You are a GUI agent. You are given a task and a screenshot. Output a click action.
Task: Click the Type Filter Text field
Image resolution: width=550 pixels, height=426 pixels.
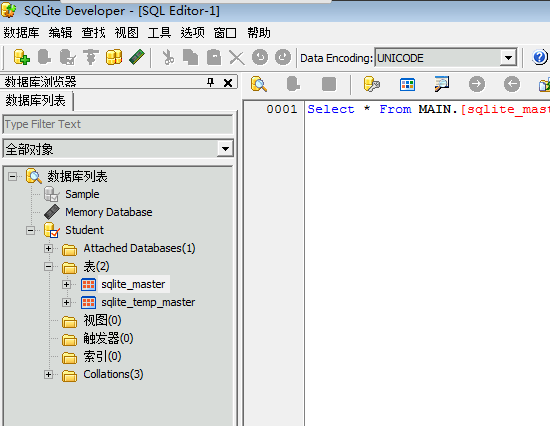118,124
